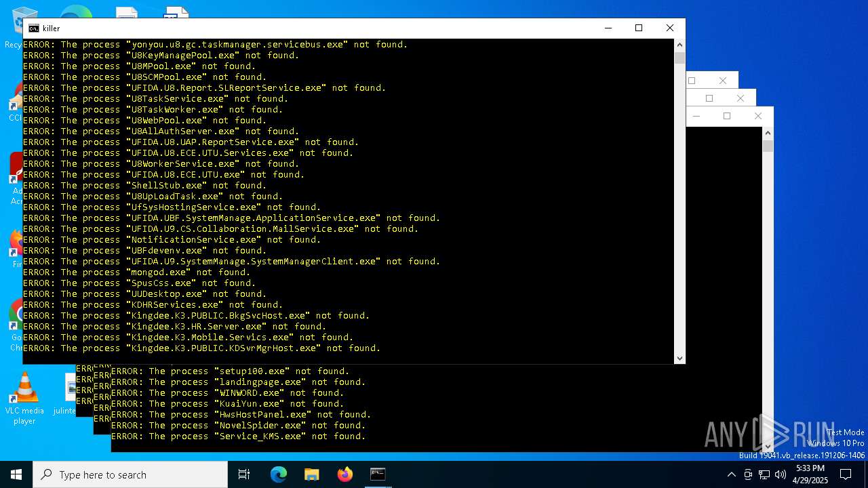Close the frontmost background console window
The image size is (868, 488).
pyautogui.click(x=758, y=116)
